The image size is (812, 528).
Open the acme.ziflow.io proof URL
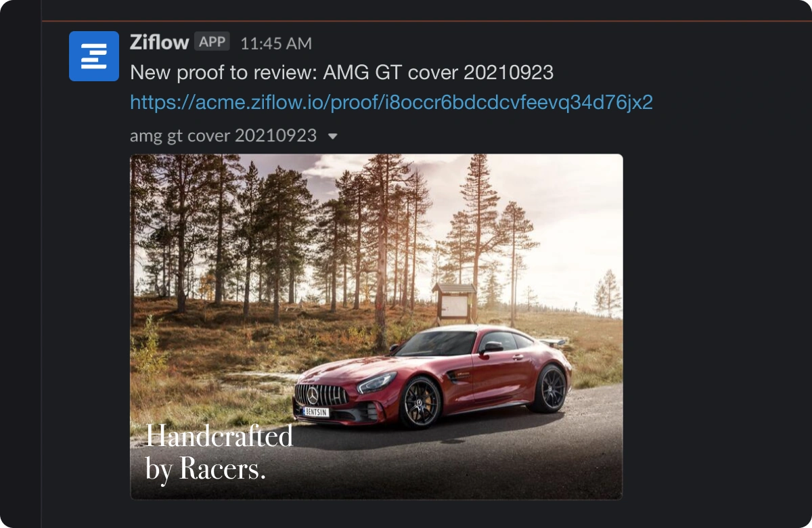[391, 102]
